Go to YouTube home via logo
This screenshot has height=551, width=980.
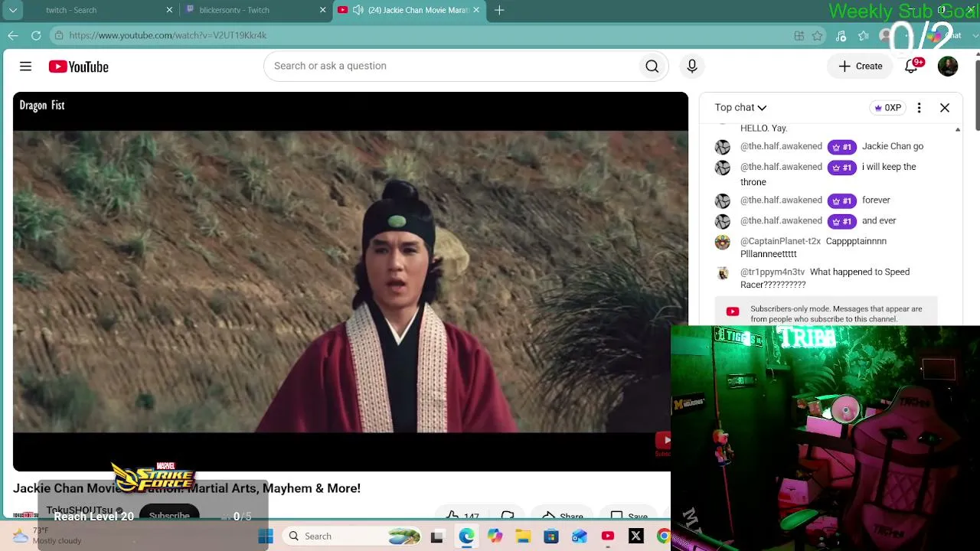[78, 67]
